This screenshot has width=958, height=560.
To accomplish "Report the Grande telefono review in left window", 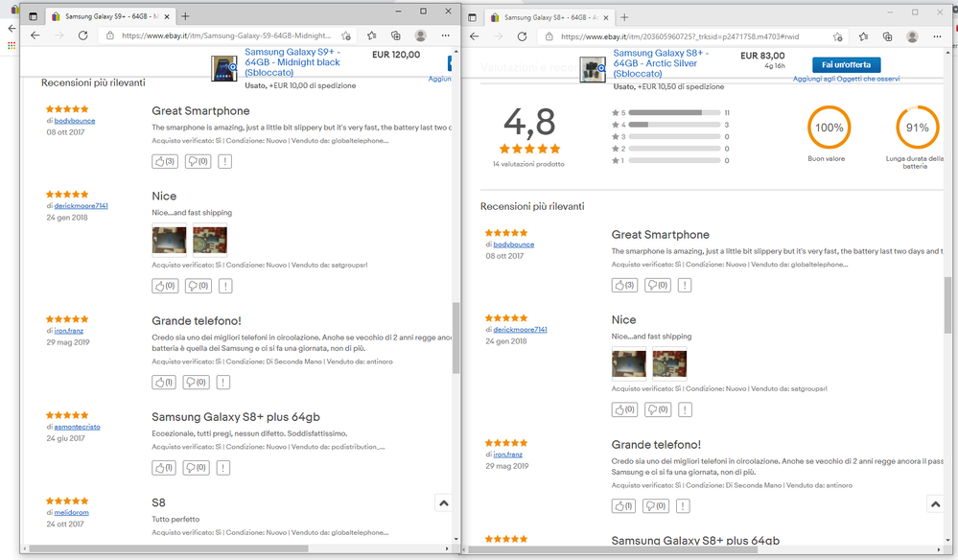I will pyautogui.click(x=223, y=383).
